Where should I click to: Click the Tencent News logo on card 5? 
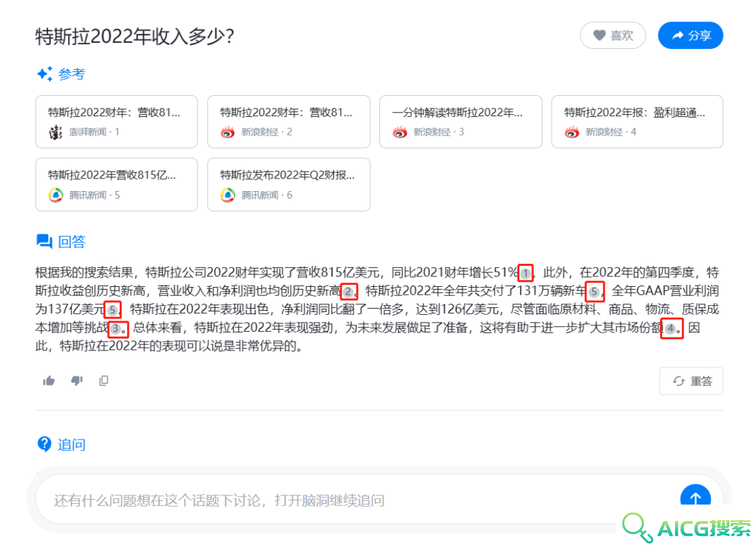point(56,195)
